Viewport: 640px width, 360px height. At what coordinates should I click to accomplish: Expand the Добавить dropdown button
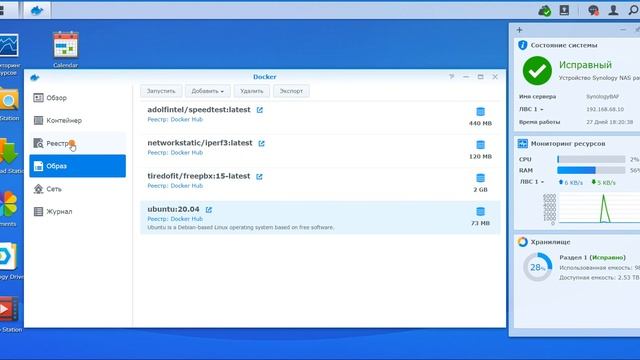point(207,91)
